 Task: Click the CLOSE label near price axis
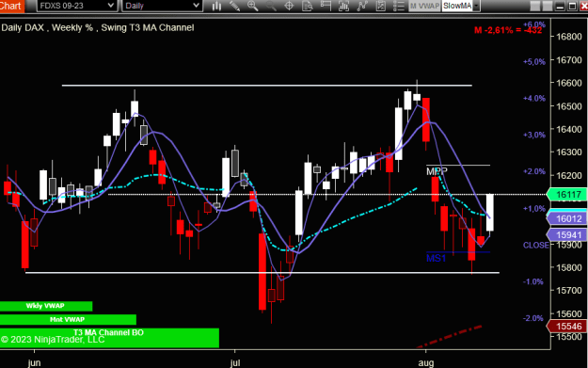[536, 246]
